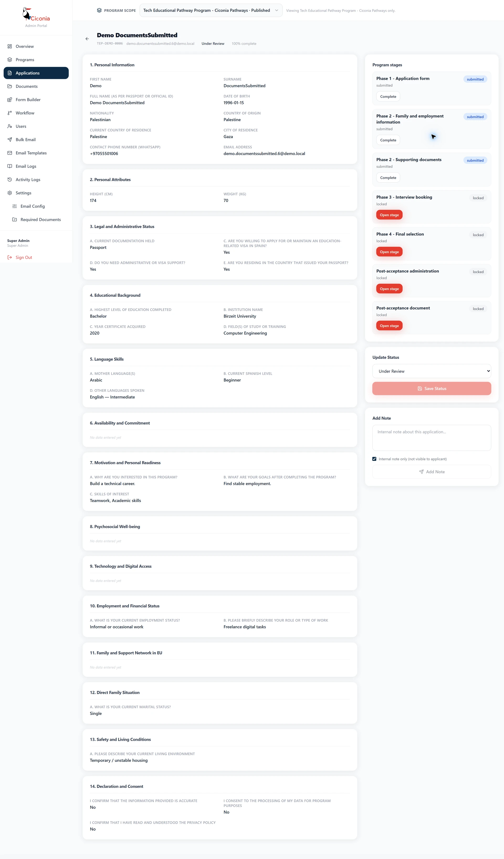504x859 pixels.
Task: Open Workflow in the sidebar
Action: tap(36, 113)
